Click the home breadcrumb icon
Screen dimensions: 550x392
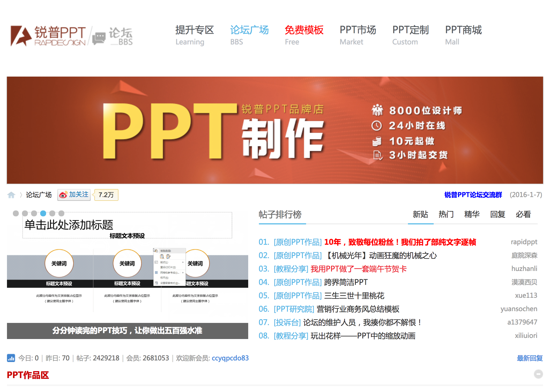click(x=11, y=195)
